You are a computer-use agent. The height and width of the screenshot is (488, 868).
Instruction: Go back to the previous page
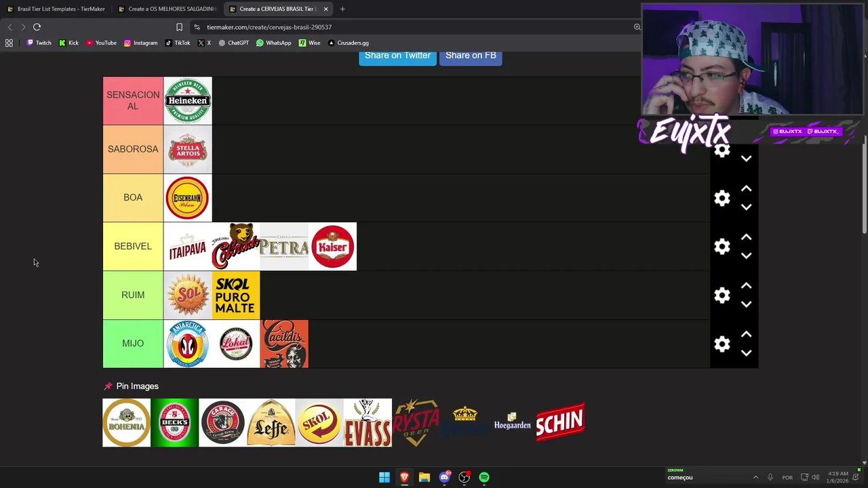(9, 27)
